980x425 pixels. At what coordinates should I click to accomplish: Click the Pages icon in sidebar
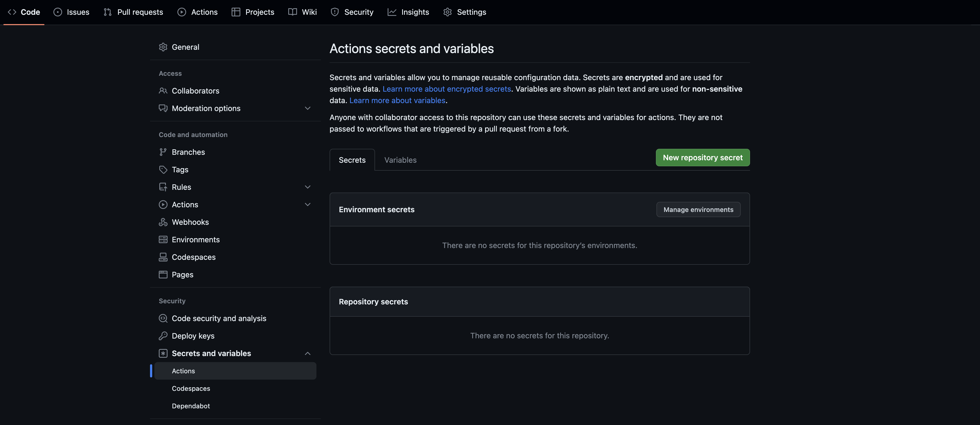pyautogui.click(x=163, y=275)
